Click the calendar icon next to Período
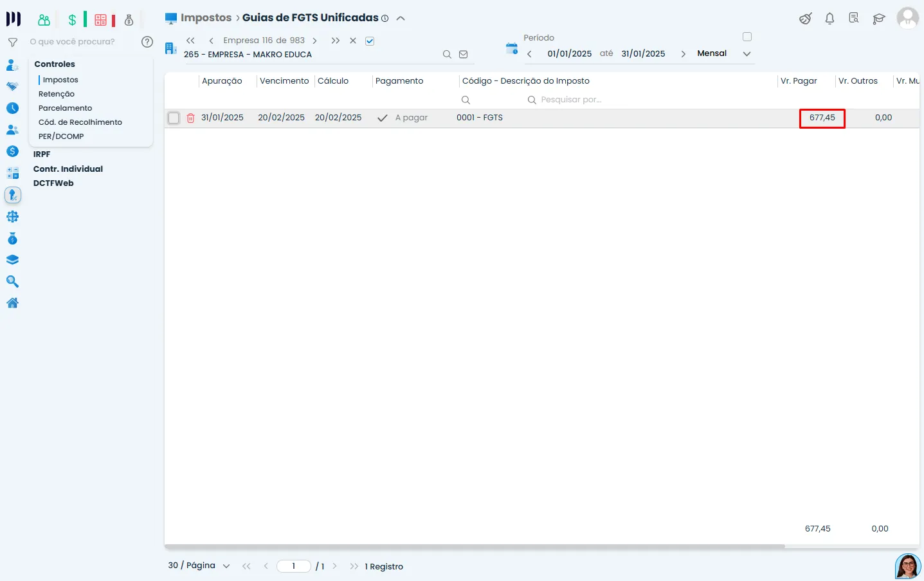 512,49
